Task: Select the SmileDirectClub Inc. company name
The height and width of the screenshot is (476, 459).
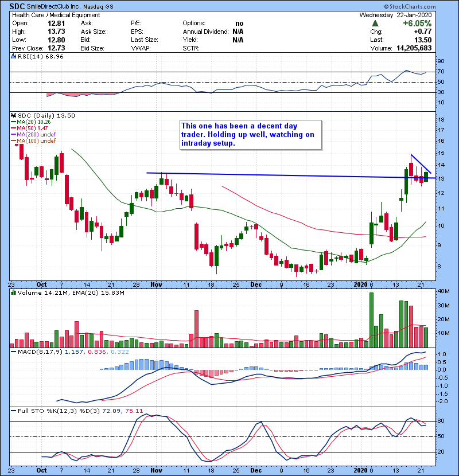Action: tap(53, 6)
